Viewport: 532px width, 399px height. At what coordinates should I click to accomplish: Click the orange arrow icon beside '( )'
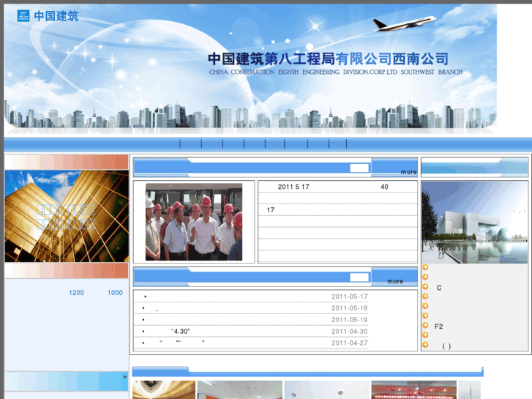425,345
